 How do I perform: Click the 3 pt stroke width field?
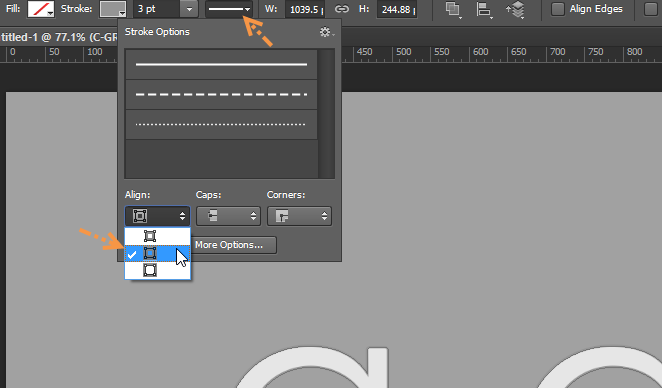(157, 9)
